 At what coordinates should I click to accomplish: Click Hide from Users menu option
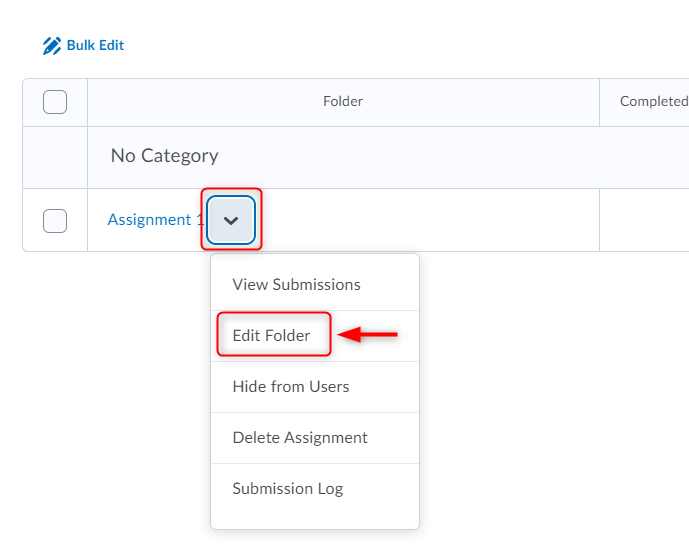coord(291,387)
